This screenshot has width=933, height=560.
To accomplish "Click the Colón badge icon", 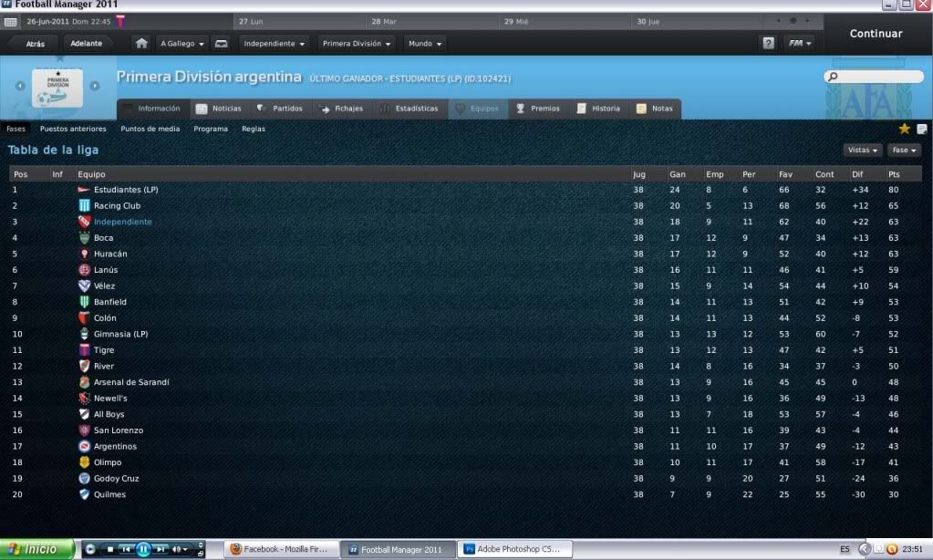I will (84, 318).
